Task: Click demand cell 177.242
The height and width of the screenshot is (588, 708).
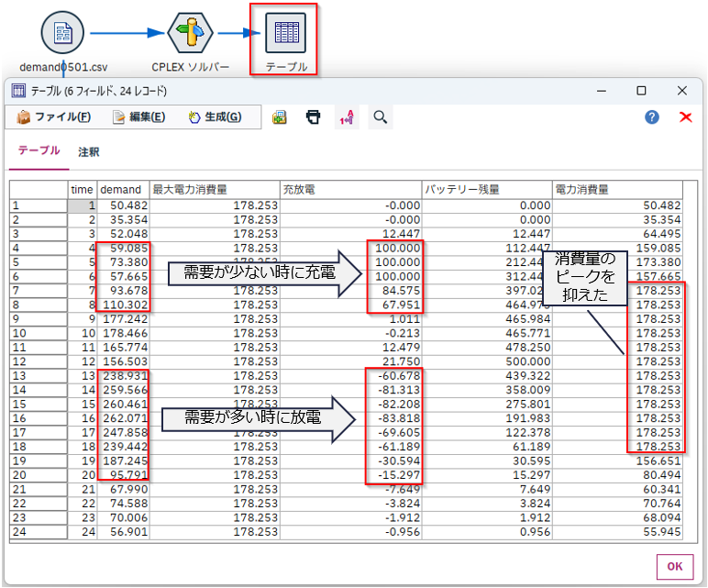Action: [123, 319]
